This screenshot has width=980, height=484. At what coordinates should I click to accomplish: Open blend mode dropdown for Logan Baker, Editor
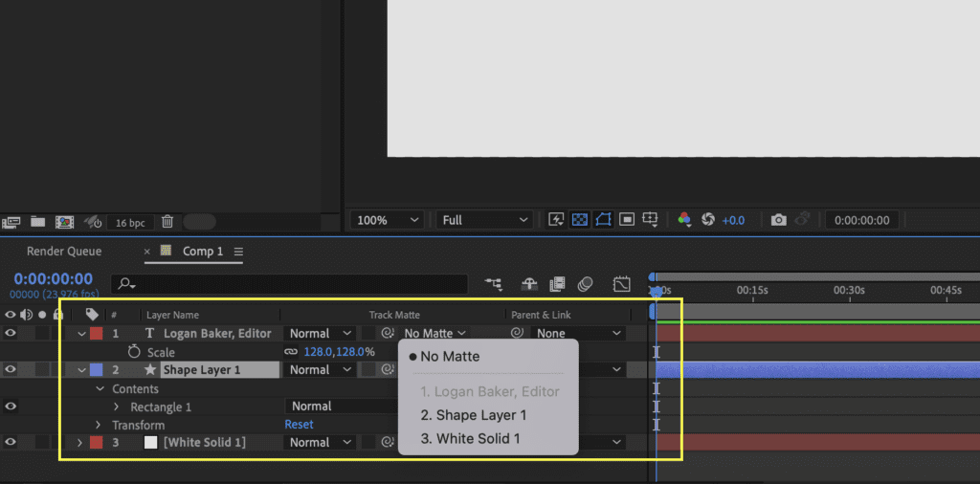coord(321,334)
